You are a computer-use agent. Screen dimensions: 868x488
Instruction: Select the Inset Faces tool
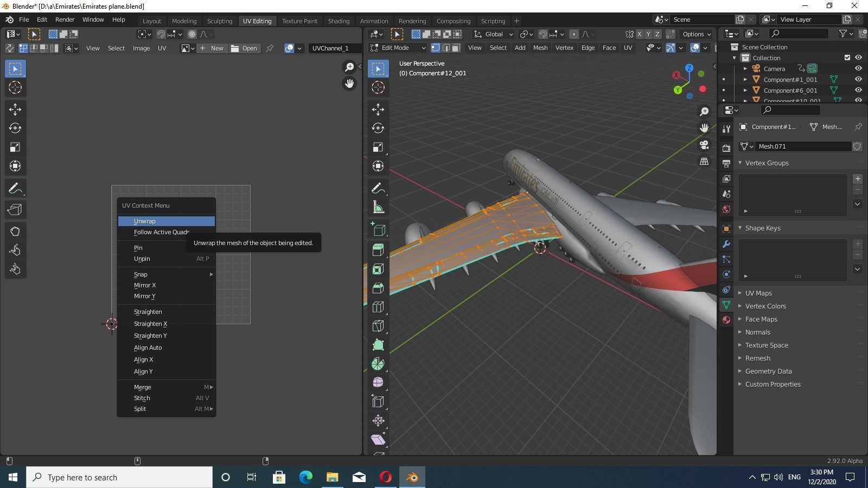378,269
